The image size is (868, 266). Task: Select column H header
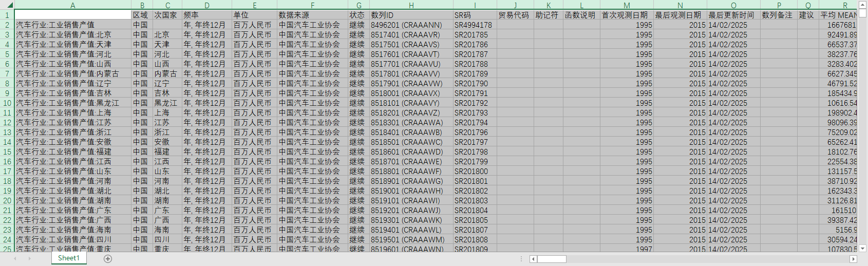point(411,5)
